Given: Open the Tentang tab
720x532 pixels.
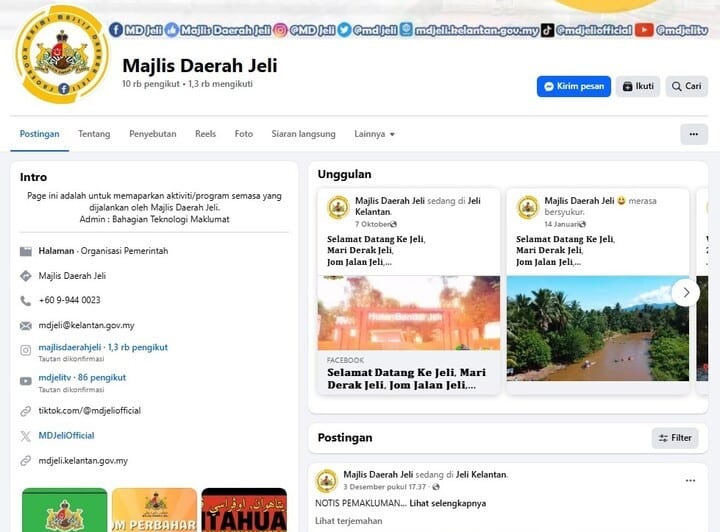Looking at the screenshot, I should (94, 134).
